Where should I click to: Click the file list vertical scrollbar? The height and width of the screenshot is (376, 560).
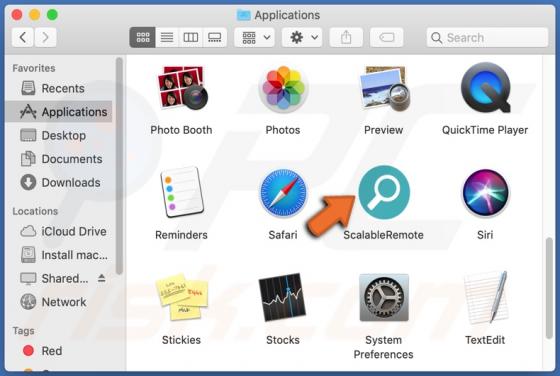pyautogui.click(x=549, y=288)
